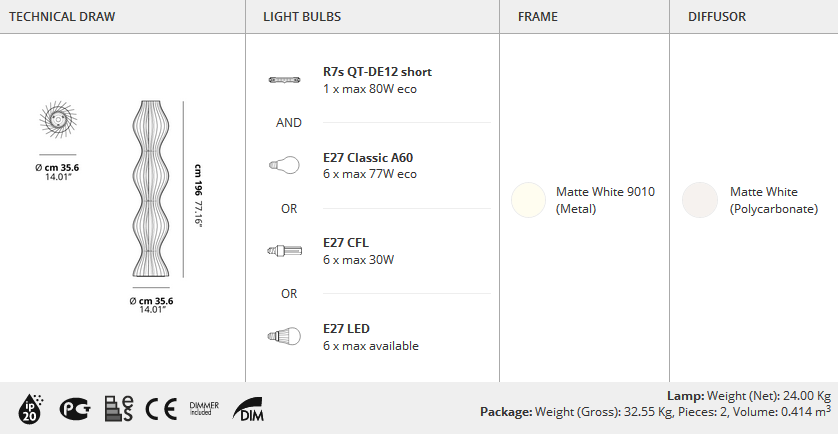838x434 pixels.
Task: Click the E27 LED bulb label
Action: tap(346, 329)
